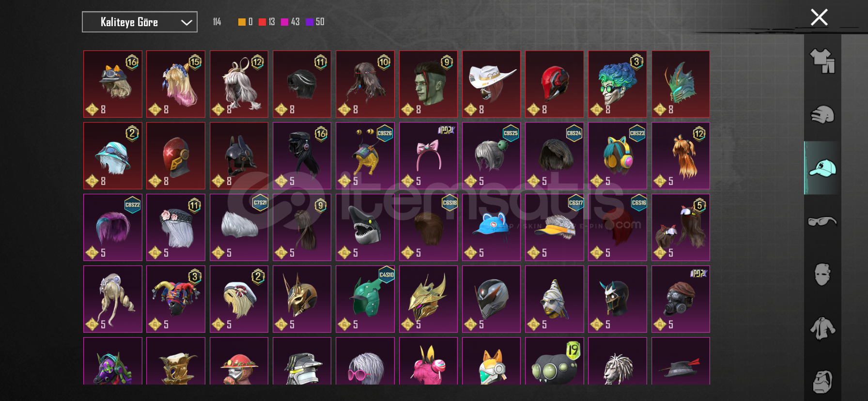Open the face mask category icon
The width and height of the screenshot is (868, 401).
tap(822, 275)
